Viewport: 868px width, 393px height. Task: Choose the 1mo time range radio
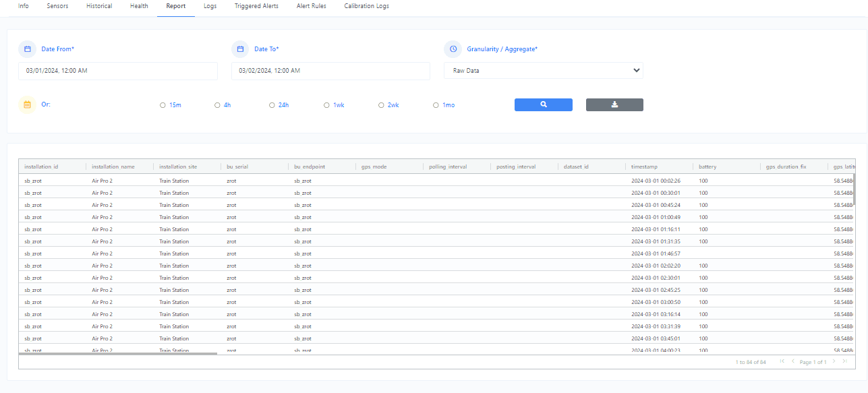click(x=436, y=105)
